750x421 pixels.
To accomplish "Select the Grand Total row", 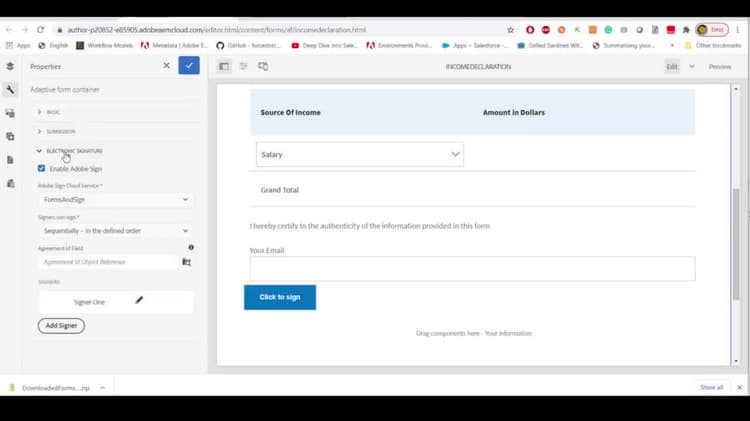I will (x=472, y=190).
